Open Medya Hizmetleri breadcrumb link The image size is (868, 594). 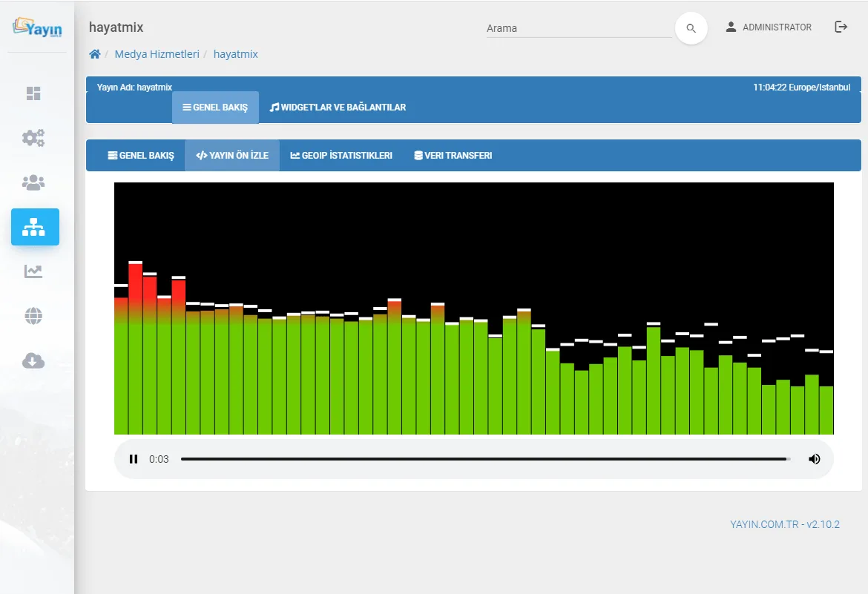(157, 54)
